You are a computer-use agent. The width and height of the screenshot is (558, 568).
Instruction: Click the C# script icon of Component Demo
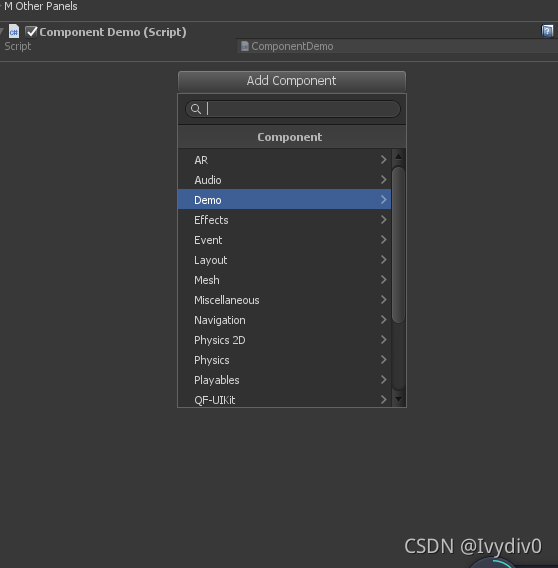[x=14, y=32]
